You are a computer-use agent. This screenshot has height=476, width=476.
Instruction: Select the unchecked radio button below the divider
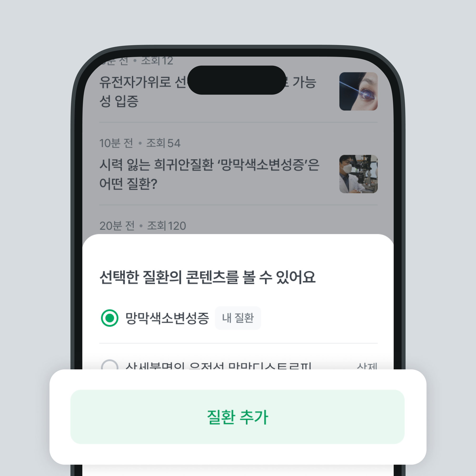(110, 365)
